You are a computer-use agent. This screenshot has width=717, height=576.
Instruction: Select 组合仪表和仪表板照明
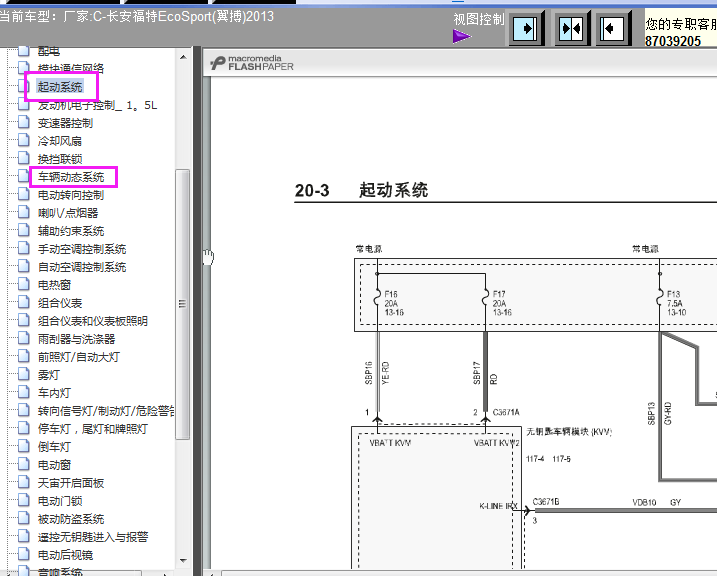tap(93, 321)
